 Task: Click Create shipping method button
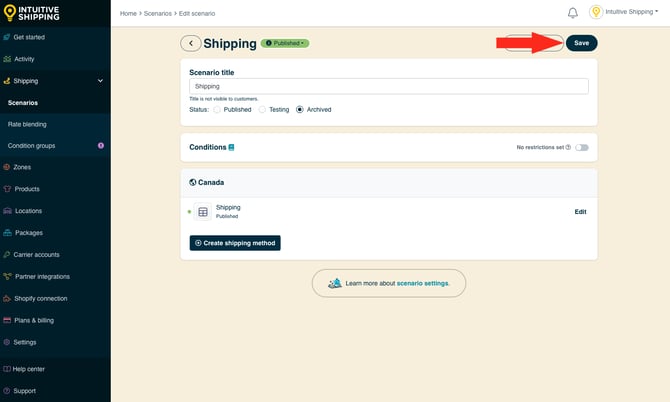[x=235, y=243]
